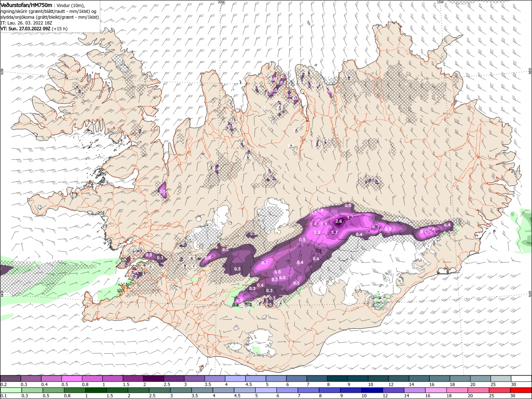Click the 20 grey swatch in the snow legend
This screenshot has width=532, height=399.
[480, 379]
